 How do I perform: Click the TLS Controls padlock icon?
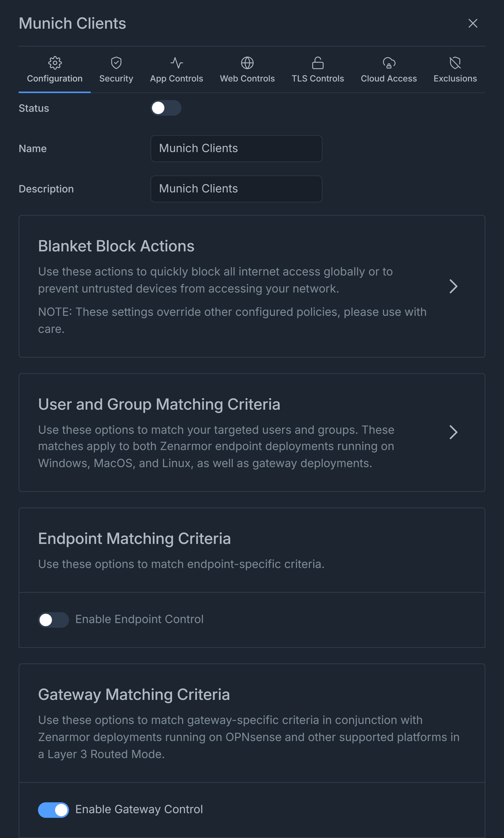pos(318,63)
